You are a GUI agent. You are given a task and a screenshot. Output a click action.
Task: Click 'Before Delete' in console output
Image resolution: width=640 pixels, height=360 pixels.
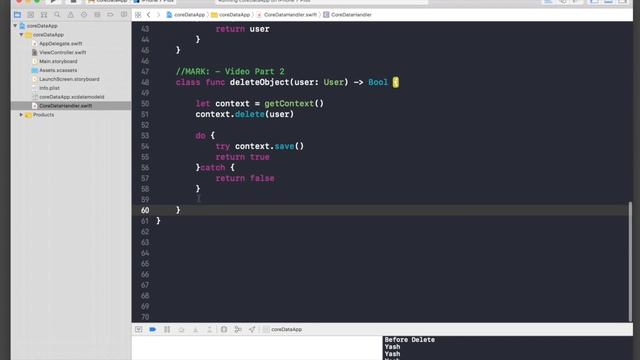[409, 340]
